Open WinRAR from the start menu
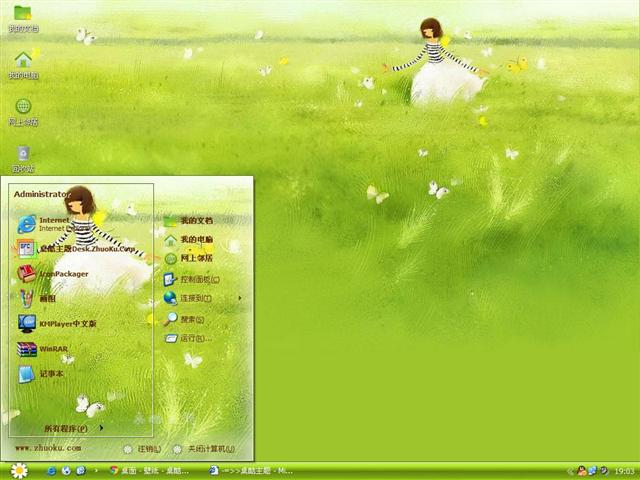The width and height of the screenshot is (640, 480). click(x=42, y=349)
